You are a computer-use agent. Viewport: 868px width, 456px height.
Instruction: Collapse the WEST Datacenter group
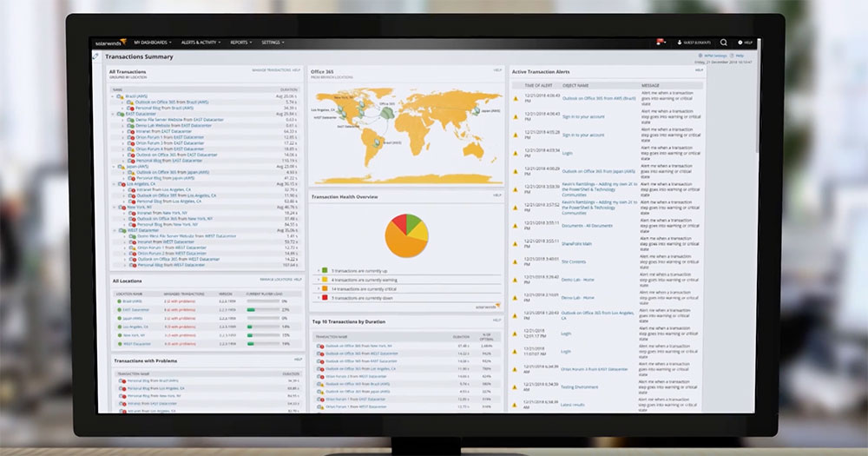(115, 230)
